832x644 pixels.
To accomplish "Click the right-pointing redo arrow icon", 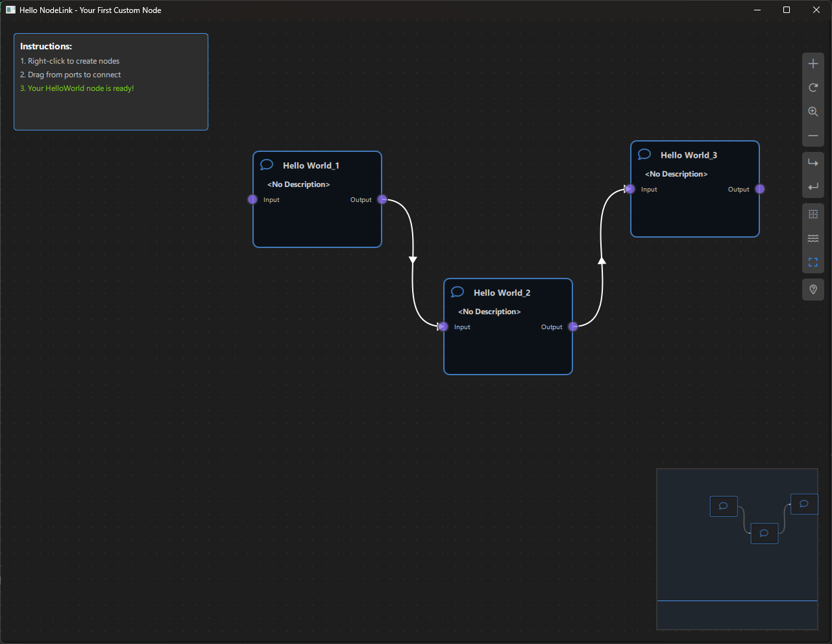I will tap(813, 163).
